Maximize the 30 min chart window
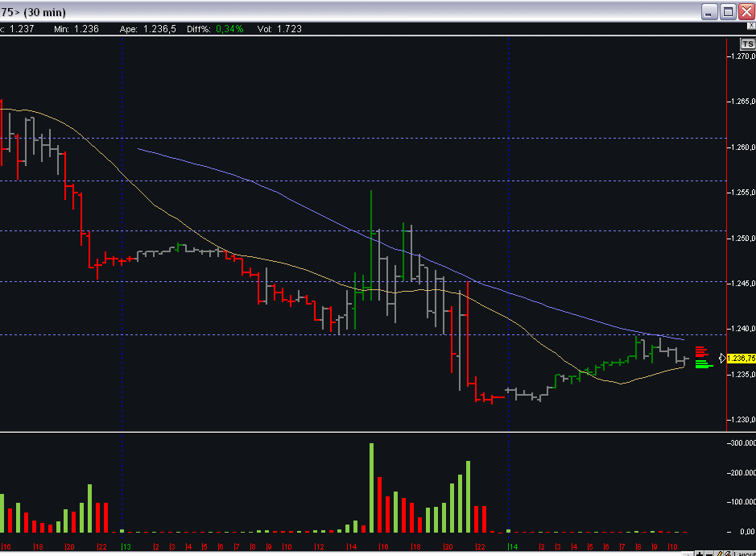756x556 pixels. [728, 11]
